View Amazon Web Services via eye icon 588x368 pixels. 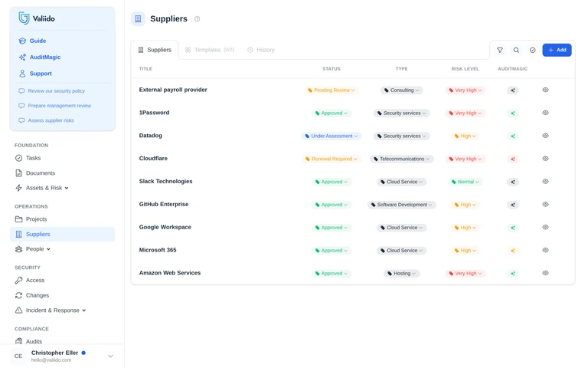click(x=545, y=273)
